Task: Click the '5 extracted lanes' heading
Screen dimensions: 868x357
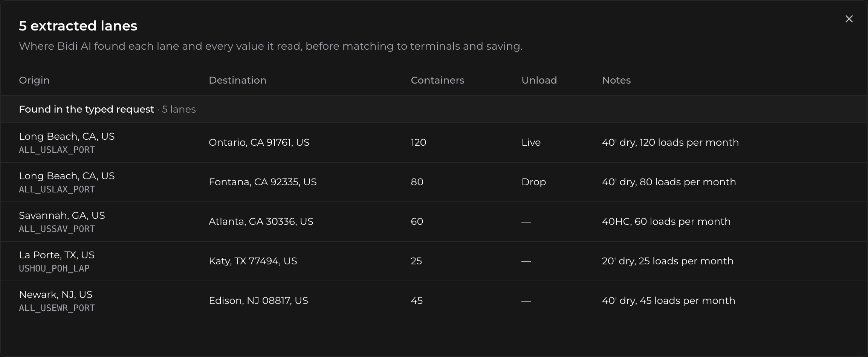Action: [x=78, y=26]
